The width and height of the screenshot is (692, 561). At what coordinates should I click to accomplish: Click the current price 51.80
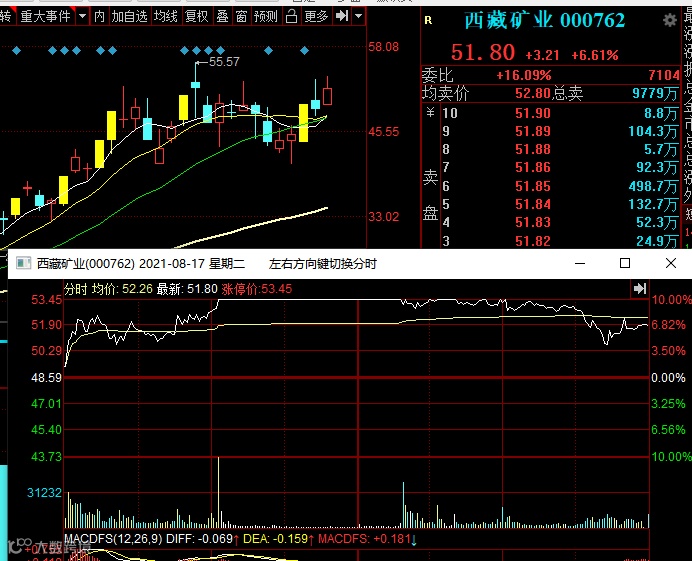pos(483,53)
